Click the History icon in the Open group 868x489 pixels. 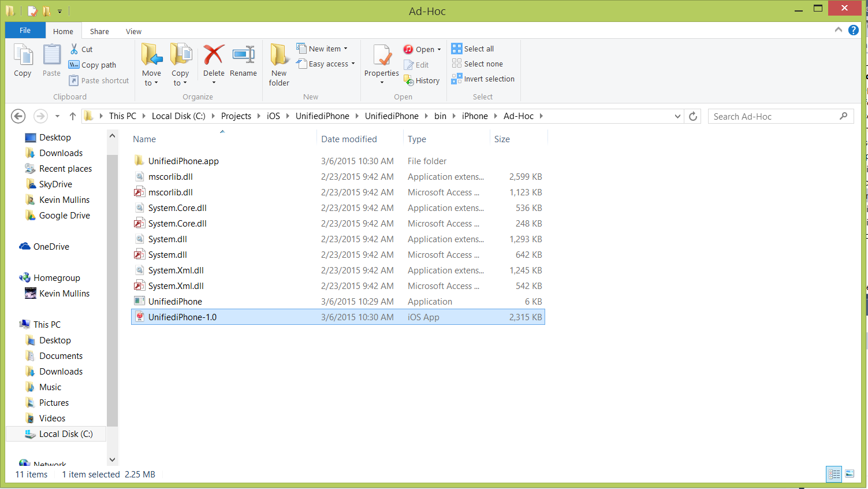click(x=422, y=80)
